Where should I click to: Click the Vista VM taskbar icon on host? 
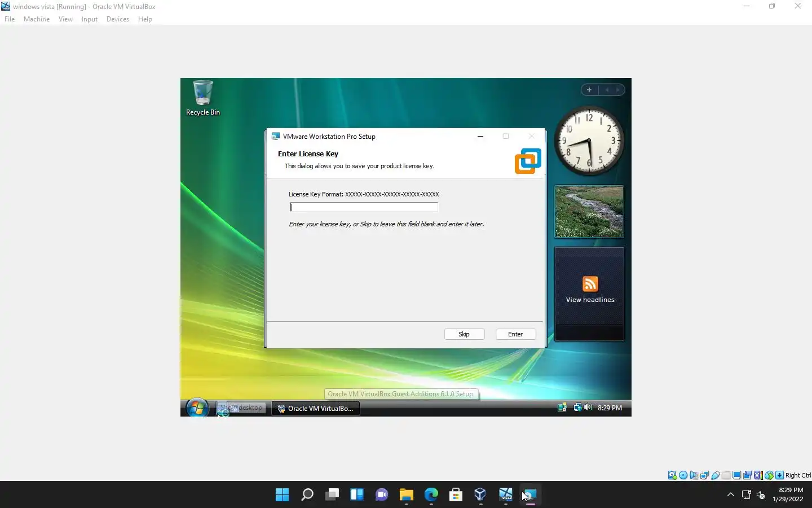506,495
